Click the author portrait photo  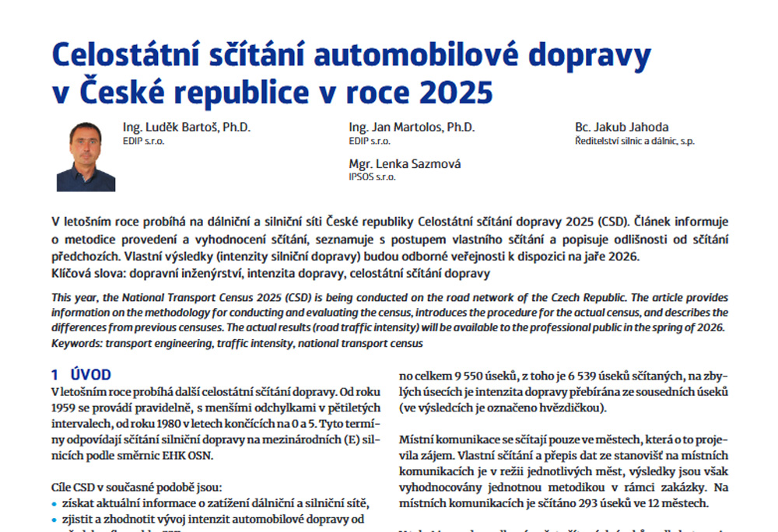coord(86,156)
